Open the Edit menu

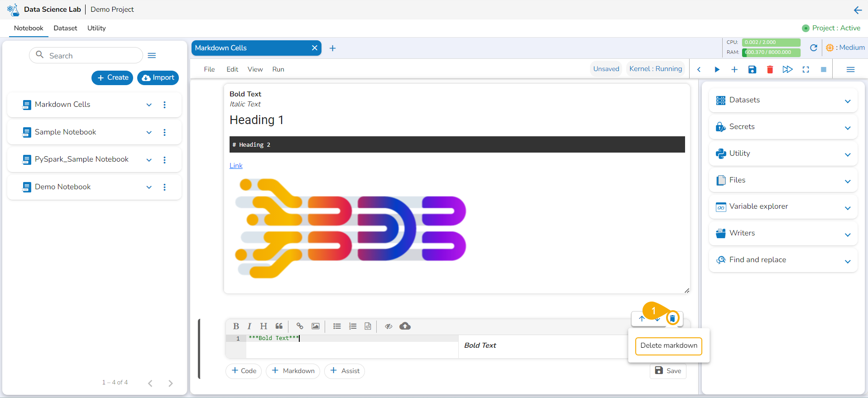point(232,69)
